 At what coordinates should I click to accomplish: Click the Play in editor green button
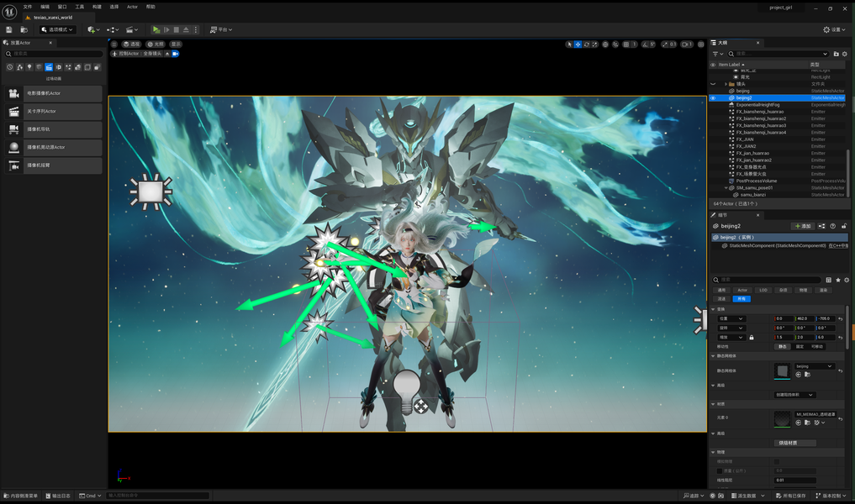click(x=156, y=29)
